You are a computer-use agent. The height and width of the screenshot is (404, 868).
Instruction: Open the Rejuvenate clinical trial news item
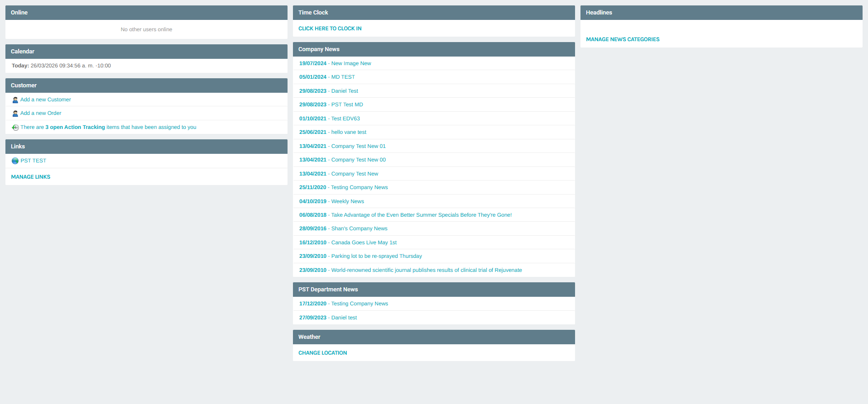point(410,270)
